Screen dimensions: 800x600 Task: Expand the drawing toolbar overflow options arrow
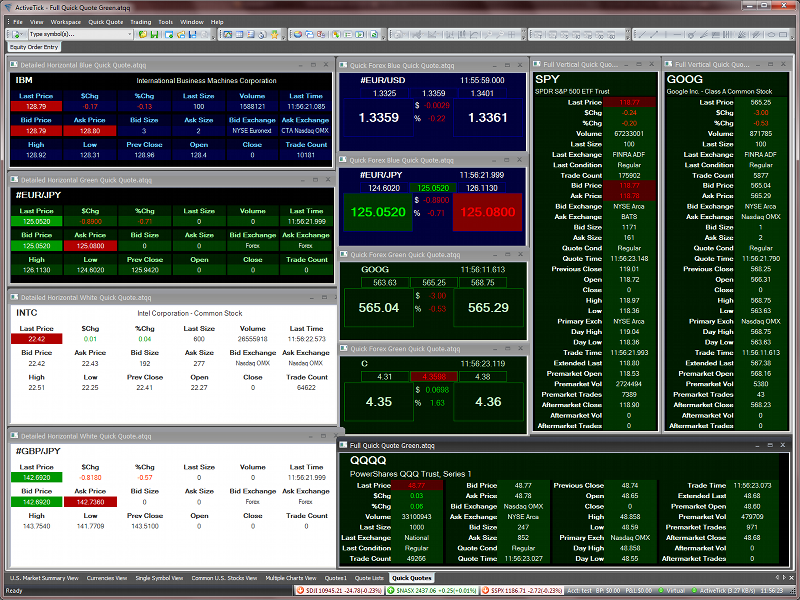point(793,37)
